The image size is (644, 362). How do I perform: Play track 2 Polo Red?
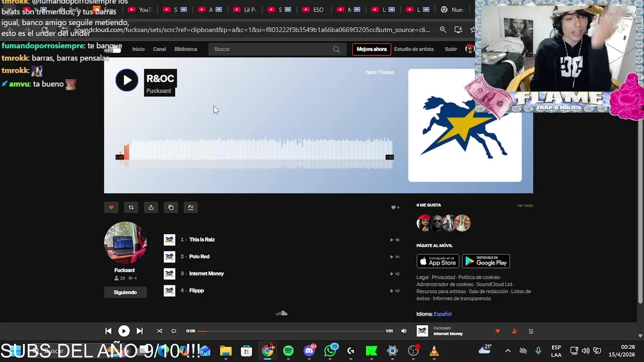click(x=199, y=257)
